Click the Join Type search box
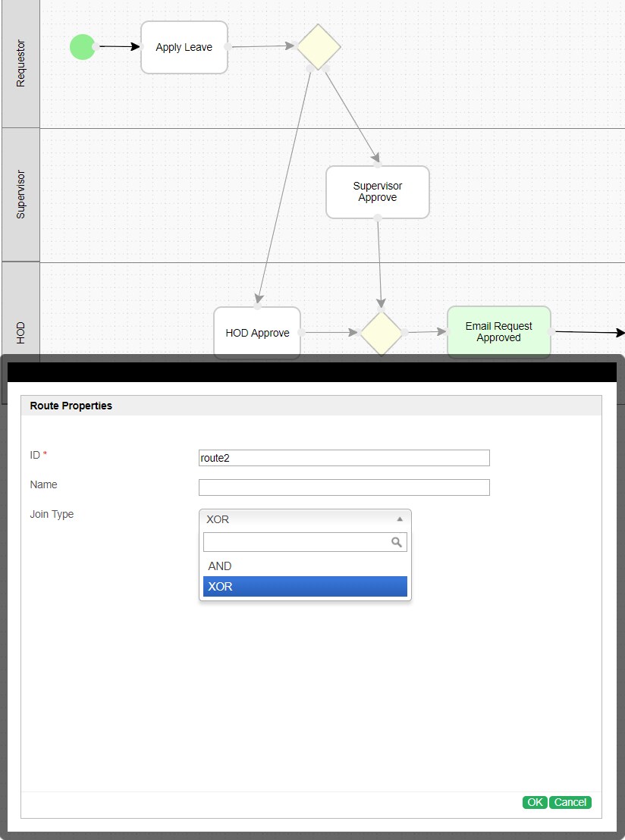 (x=296, y=542)
